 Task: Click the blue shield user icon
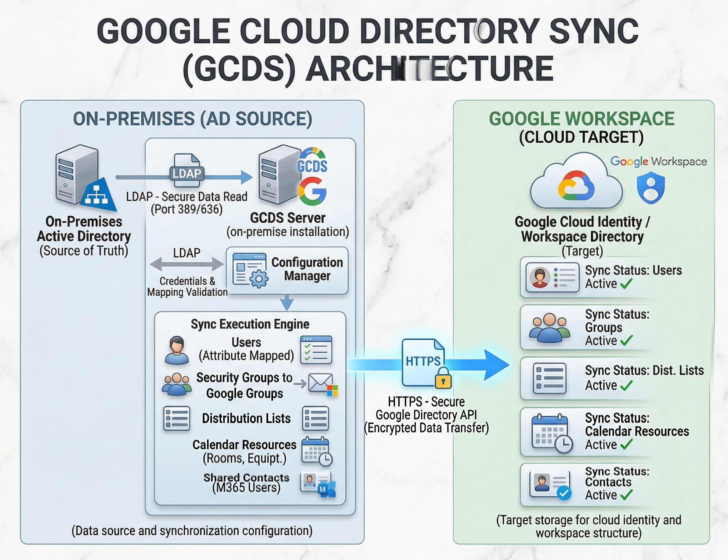click(x=651, y=188)
